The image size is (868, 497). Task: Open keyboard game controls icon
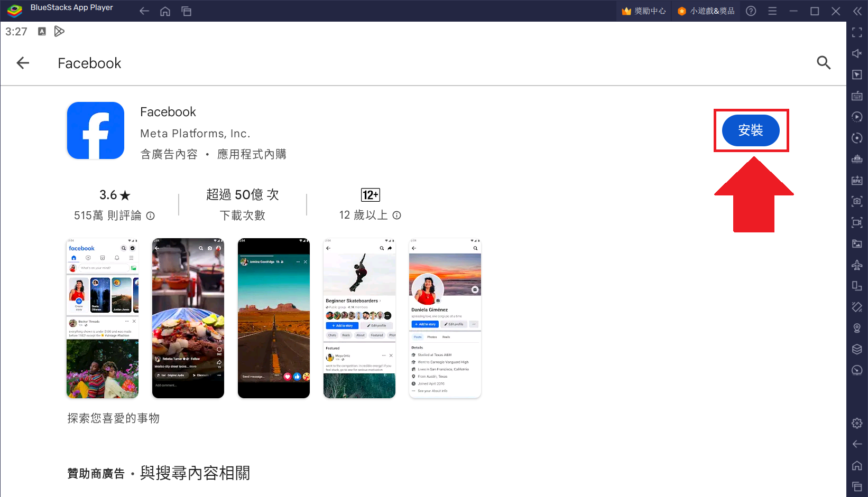click(857, 96)
